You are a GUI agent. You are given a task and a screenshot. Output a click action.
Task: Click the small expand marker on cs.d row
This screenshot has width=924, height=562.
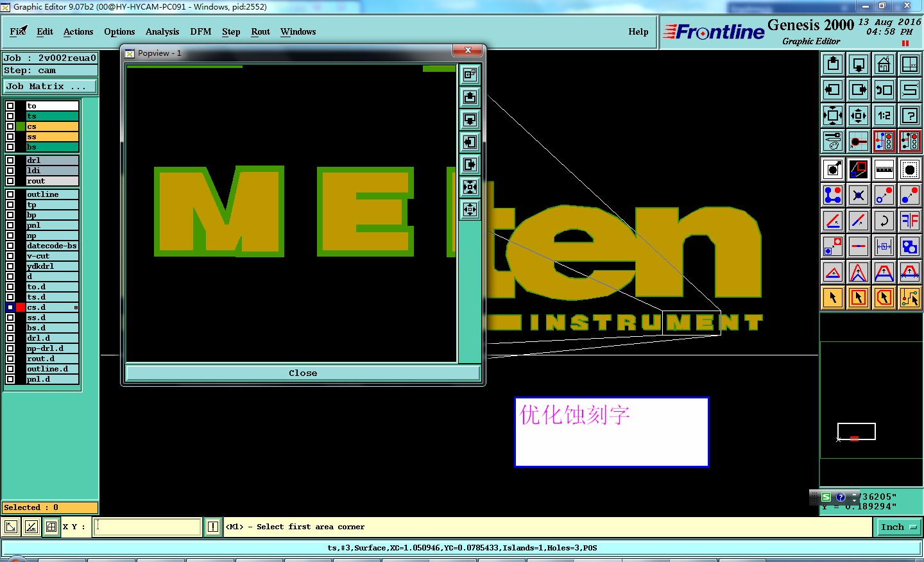(76, 308)
